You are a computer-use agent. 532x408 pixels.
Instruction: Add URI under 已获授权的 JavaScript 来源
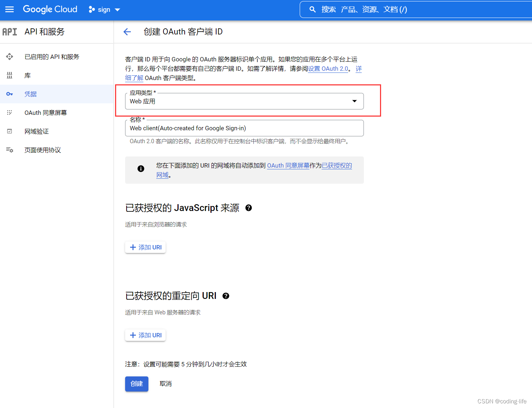(146, 247)
